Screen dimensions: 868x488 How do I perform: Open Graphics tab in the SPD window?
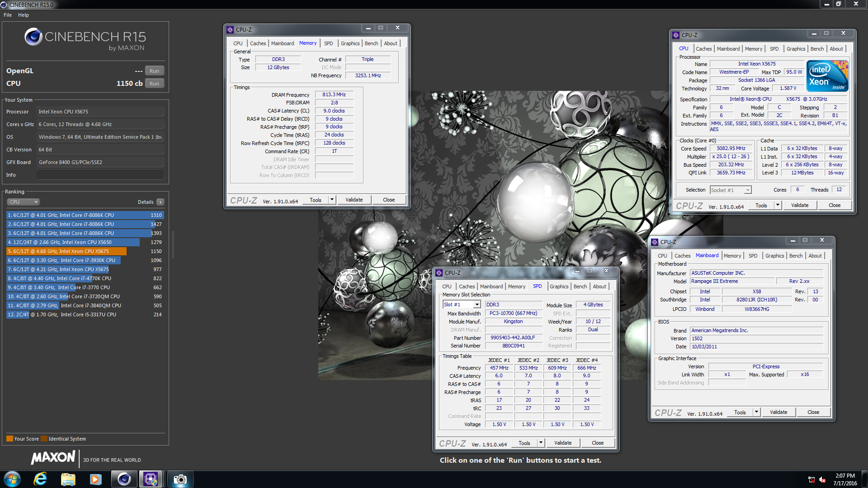point(559,286)
